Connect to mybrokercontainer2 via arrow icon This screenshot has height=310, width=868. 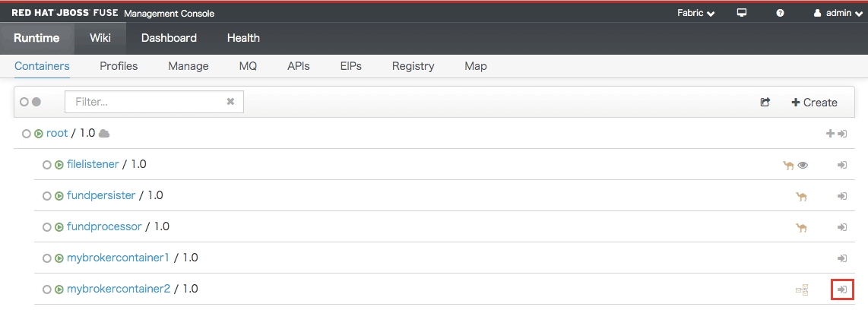842,289
